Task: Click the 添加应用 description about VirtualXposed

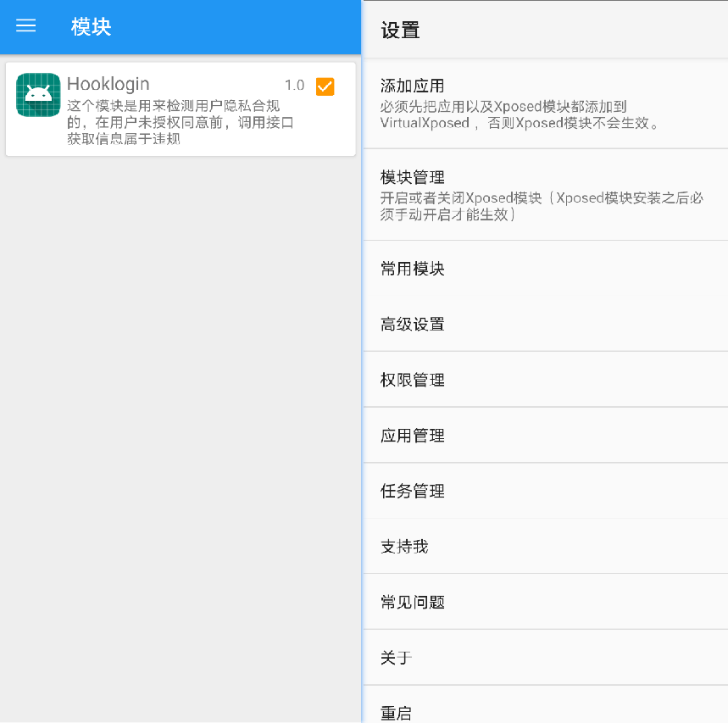Action: pos(519,114)
